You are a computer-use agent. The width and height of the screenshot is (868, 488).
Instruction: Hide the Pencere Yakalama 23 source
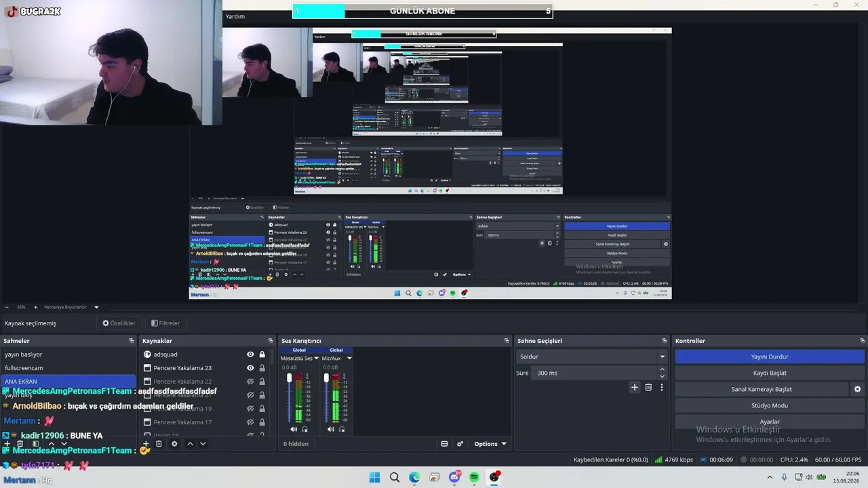(x=250, y=368)
